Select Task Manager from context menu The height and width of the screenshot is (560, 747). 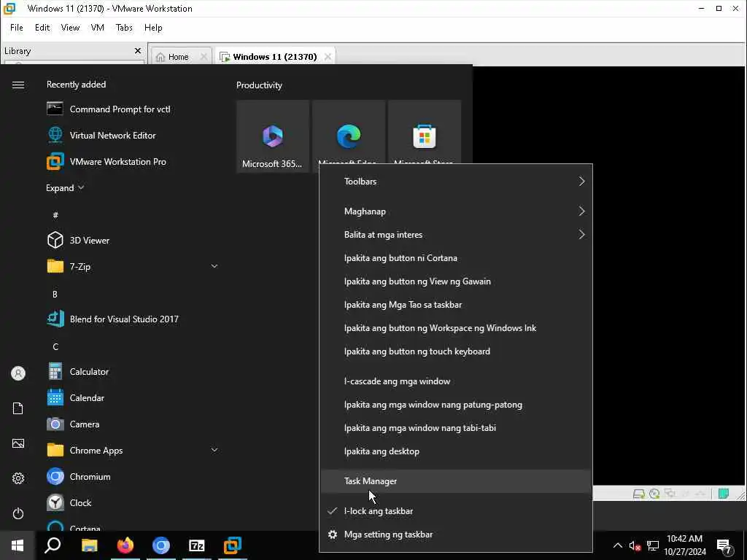click(x=456, y=481)
